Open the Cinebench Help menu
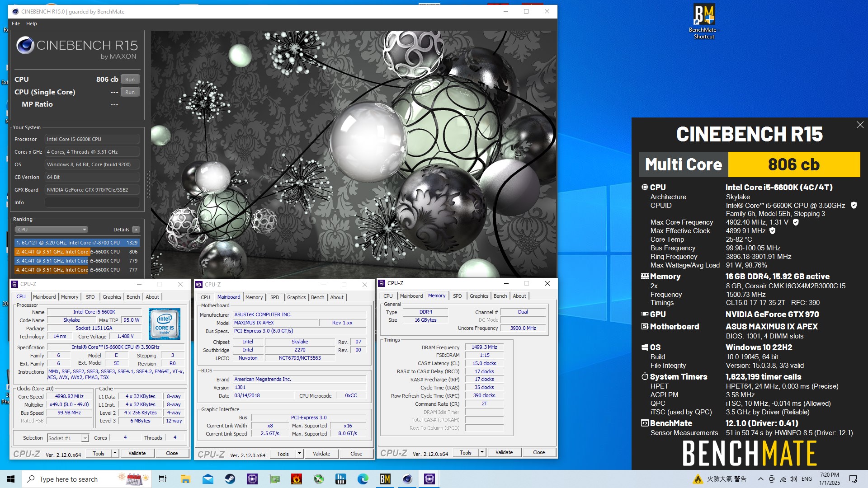Viewport: 868px width, 488px height. point(32,23)
